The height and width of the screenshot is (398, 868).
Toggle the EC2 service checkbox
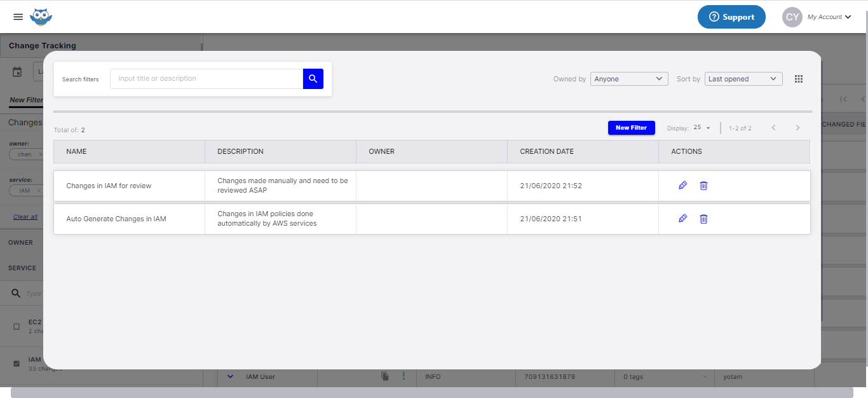pos(17,326)
